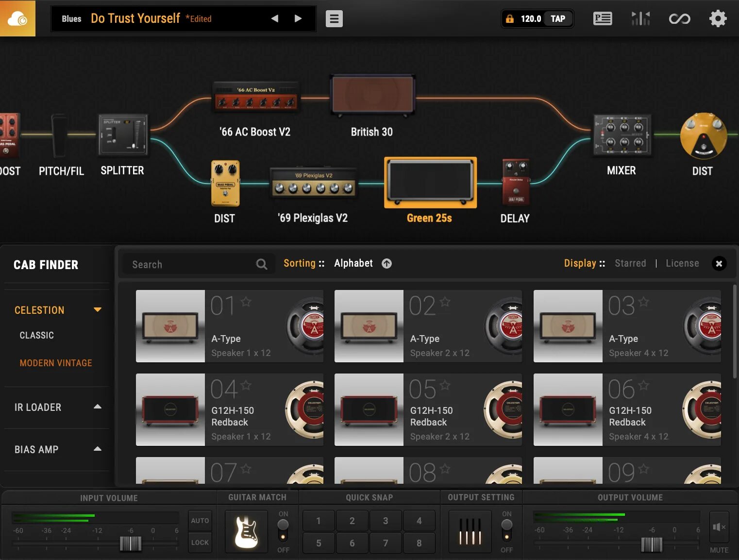Open the preset menu hamburger icon

click(x=334, y=19)
